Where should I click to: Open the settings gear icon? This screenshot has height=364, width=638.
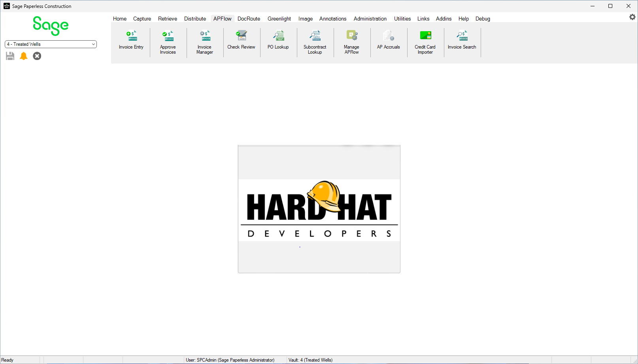coord(632,17)
